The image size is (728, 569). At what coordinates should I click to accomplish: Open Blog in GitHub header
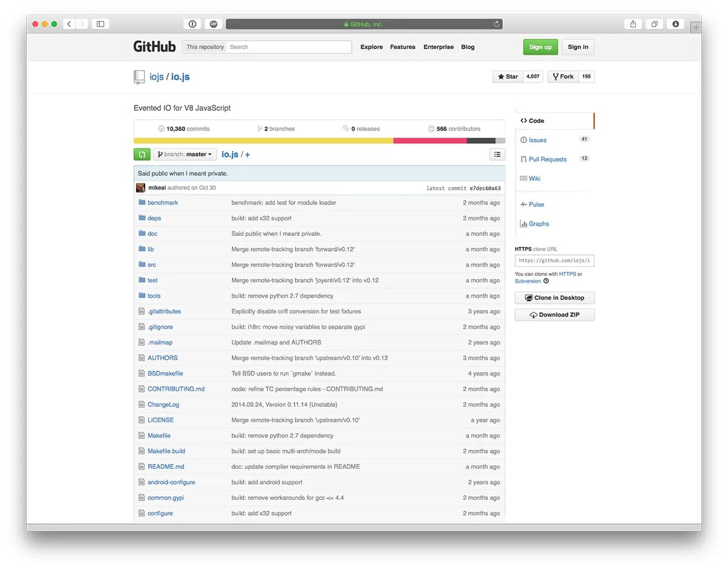click(468, 47)
